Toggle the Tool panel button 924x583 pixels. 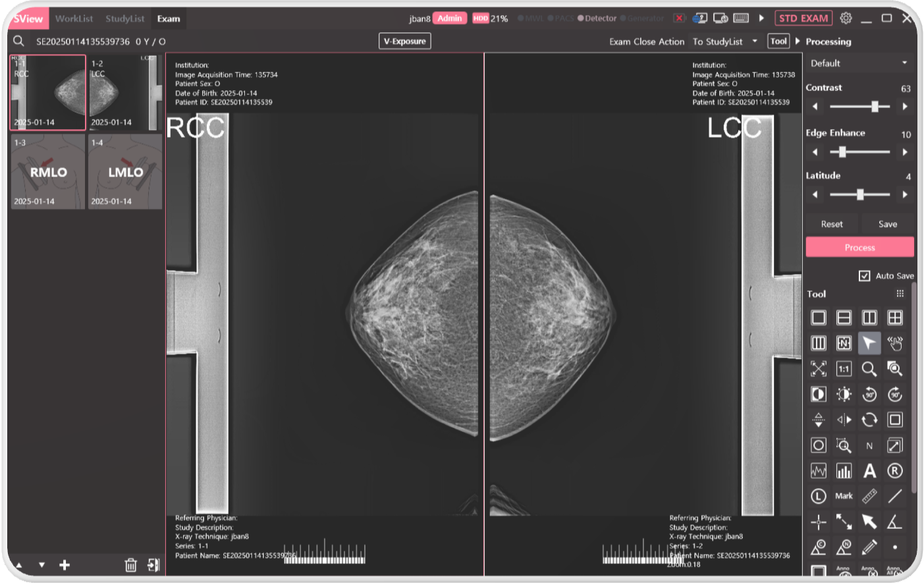(778, 41)
